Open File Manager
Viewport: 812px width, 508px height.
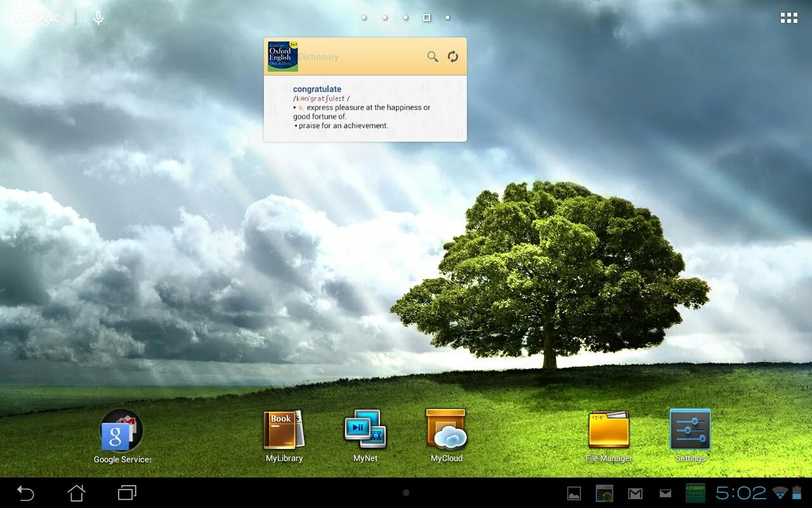609,437
